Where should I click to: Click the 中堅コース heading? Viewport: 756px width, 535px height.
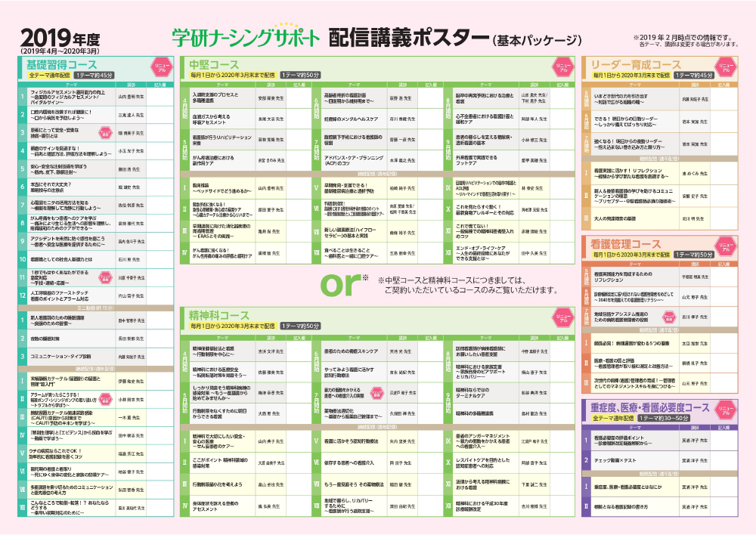(x=214, y=64)
